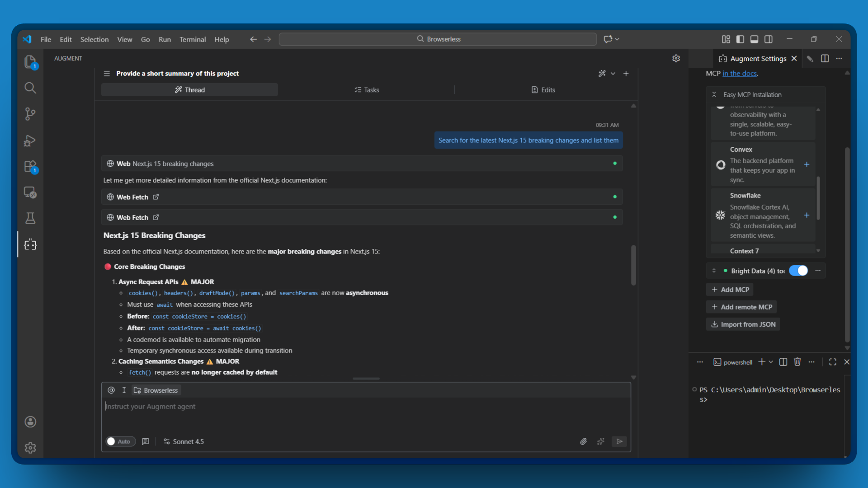
Task: Open the Search view in activity bar
Action: pos(30,88)
